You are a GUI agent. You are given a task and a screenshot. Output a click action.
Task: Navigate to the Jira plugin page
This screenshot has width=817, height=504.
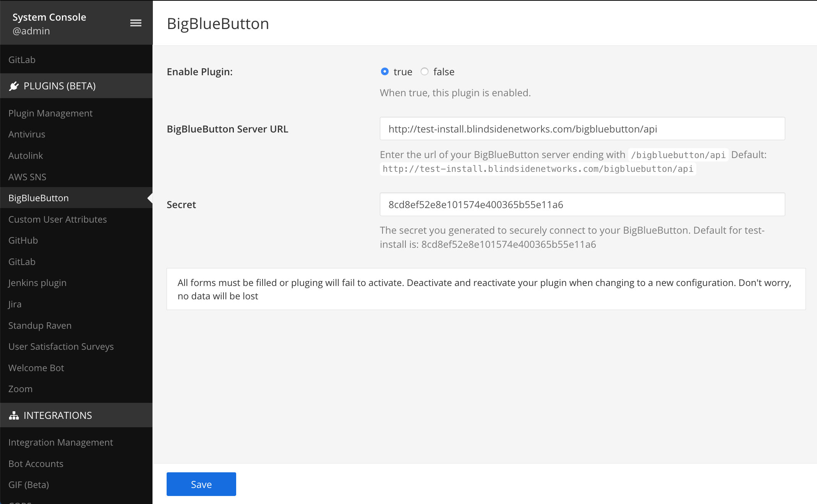[x=15, y=304]
